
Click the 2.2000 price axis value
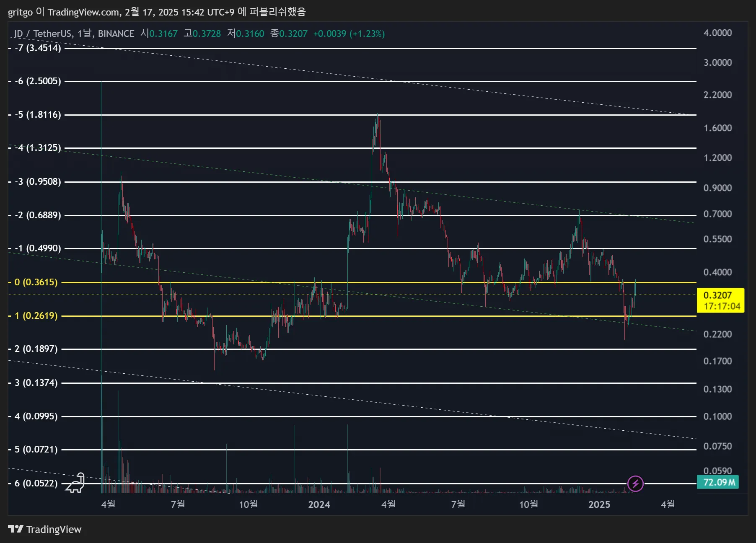[x=717, y=95]
